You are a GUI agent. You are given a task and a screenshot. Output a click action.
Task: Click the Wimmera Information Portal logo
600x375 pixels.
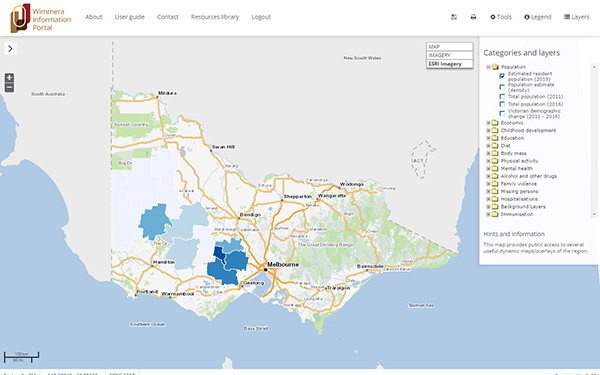point(41,18)
